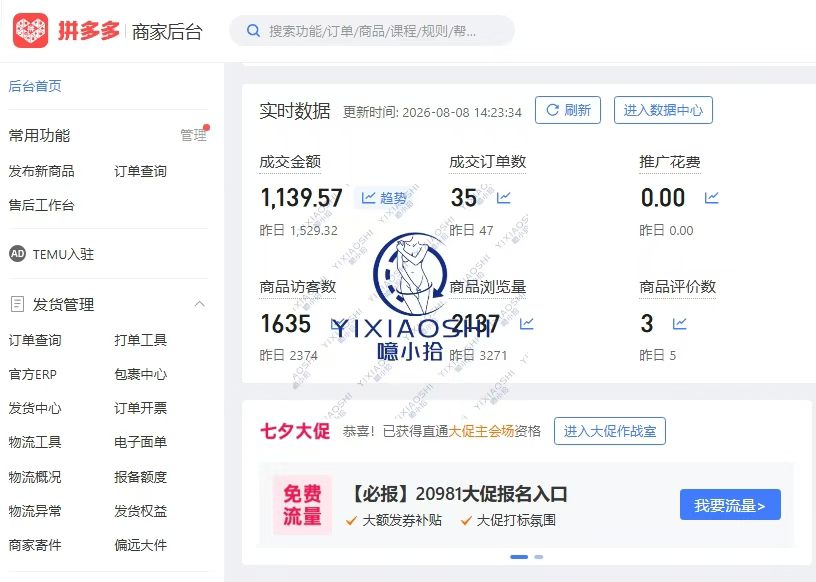Screen dimensions: 816x582
Task: Click the 七夕大促 heading
Action: coord(295,431)
